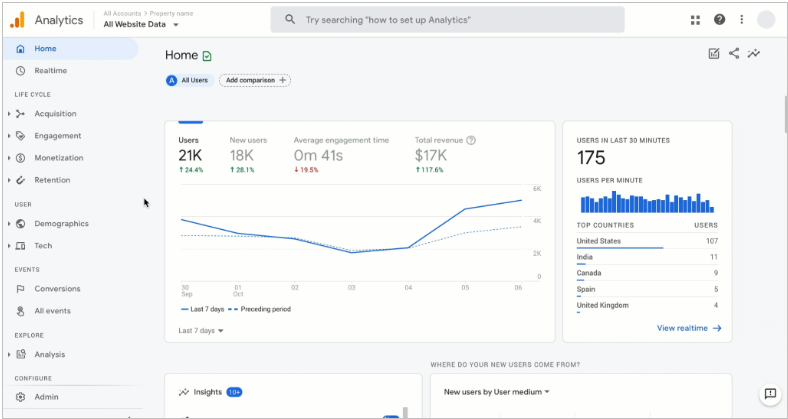Click the Conversions flag icon
Screen dimensions: 788x419
(20, 289)
